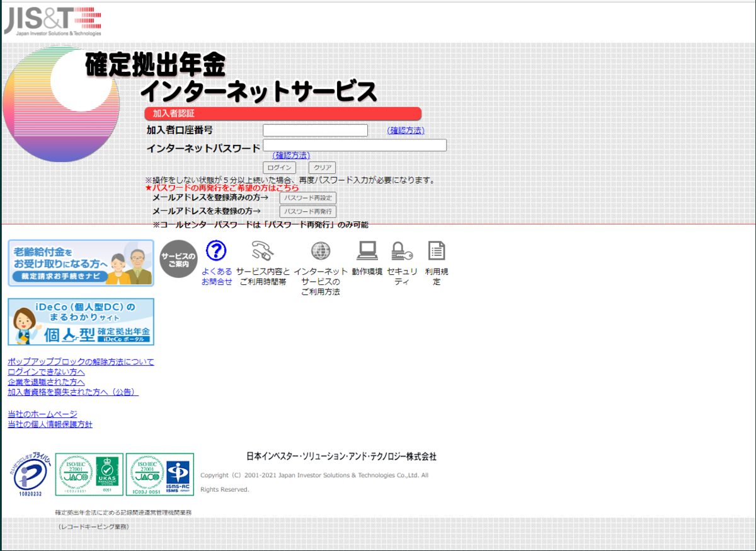Viewport: 756px width, 551px height.
Task: Open the 当社のホームページ link
Action: [41, 414]
